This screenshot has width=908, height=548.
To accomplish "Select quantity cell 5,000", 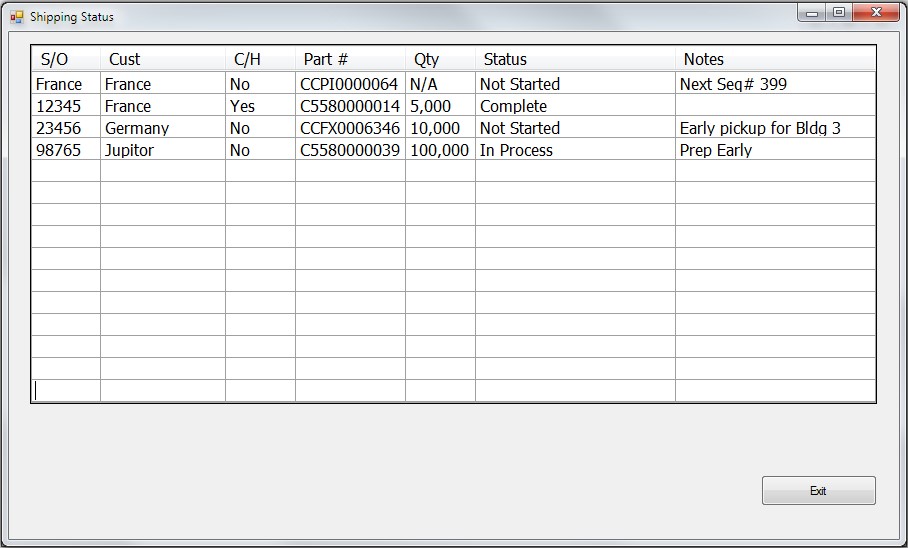I will tap(441, 106).
